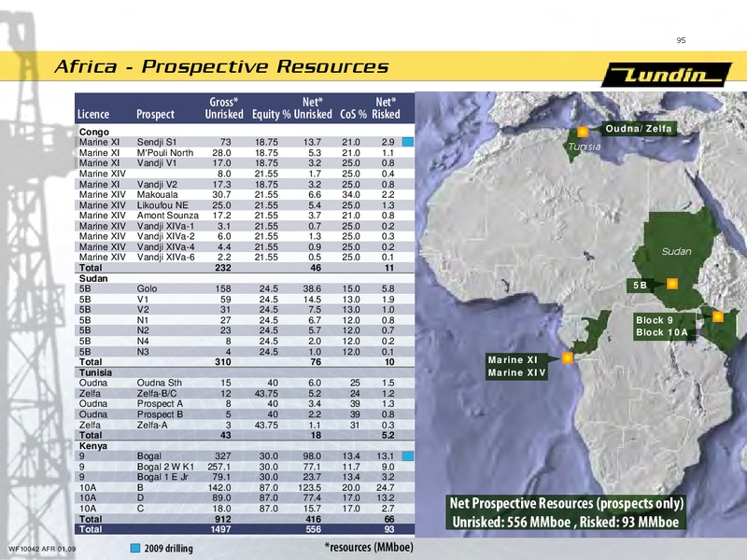
Task: Click the Golo gross unrisked value 158
Action: click(223, 288)
